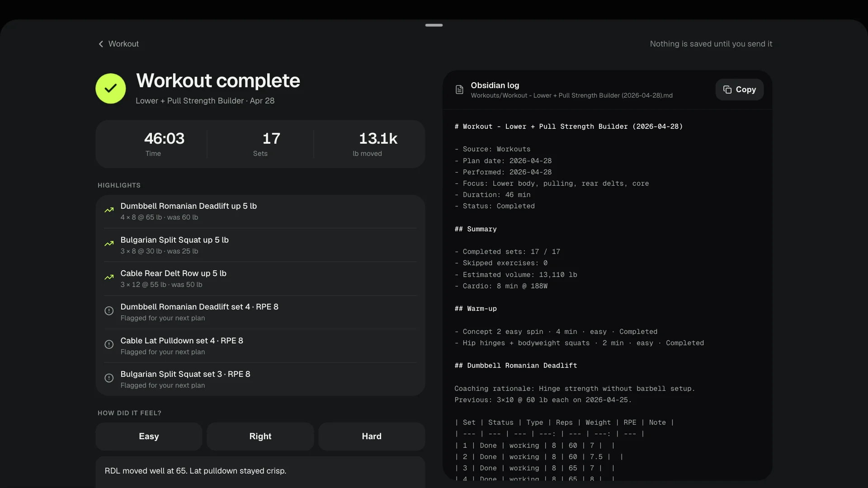Click the 17 Sets stat
Screen dimensions: 868x488
260,144
